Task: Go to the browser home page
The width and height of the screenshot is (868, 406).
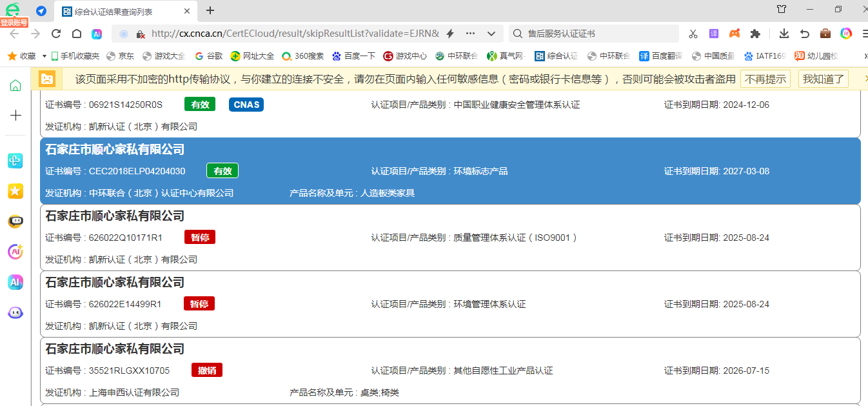Action: 77,34
